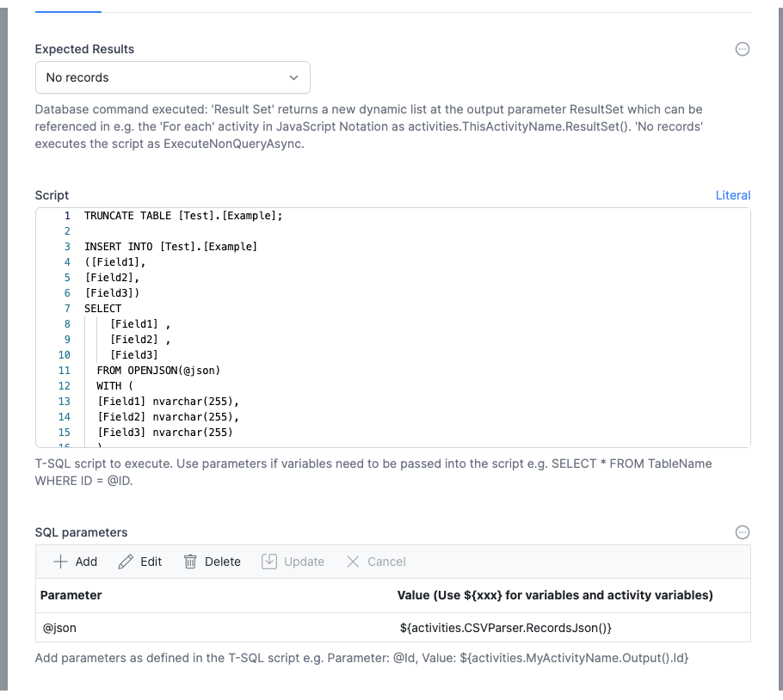Edit the selected SQL parameter
The width and height of the screenshot is (783, 700).
point(140,562)
